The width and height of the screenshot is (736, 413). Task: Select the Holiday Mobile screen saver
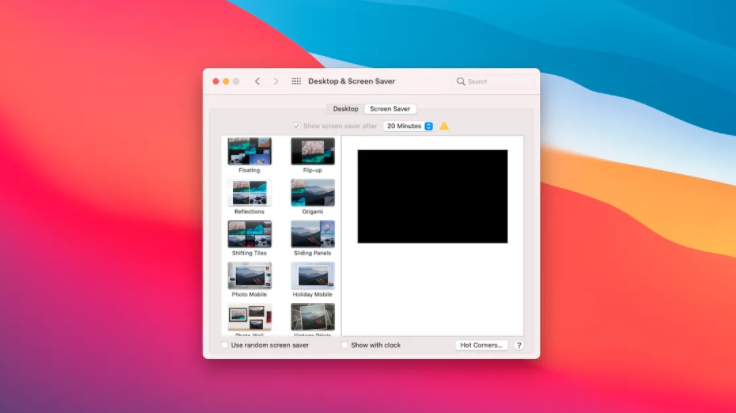tap(313, 275)
